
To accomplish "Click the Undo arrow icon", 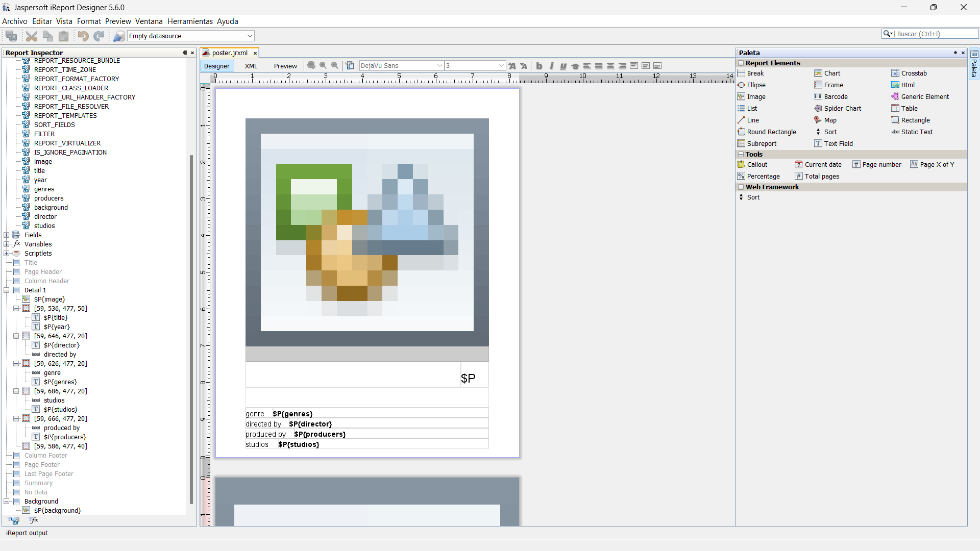I will (x=83, y=36).
